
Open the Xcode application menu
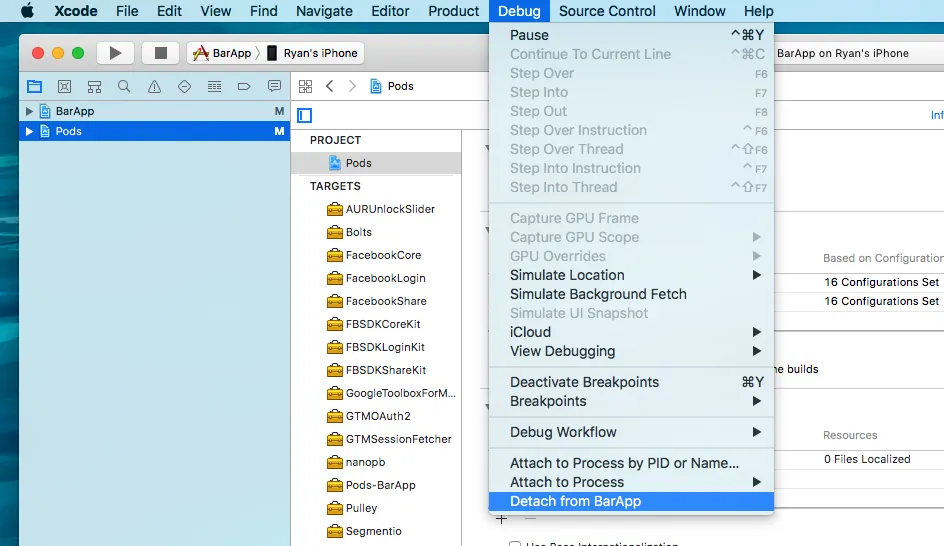click(x=76, y=11)
